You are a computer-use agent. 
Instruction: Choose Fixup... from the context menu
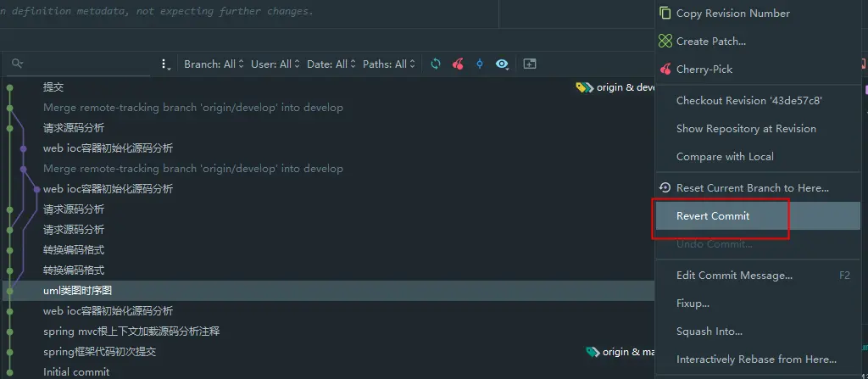coord(758,303)
